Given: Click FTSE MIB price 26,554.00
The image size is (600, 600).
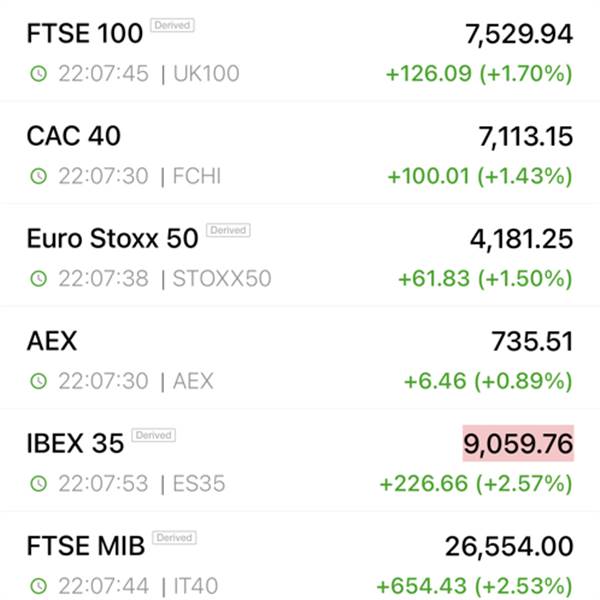Looking at the screenshot, I should pyautogui.click(x=509, y=546).
